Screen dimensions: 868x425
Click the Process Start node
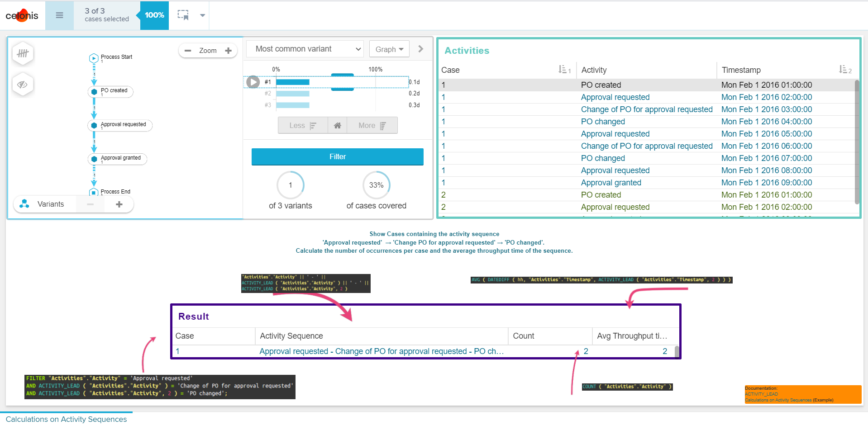click(94, 58)
